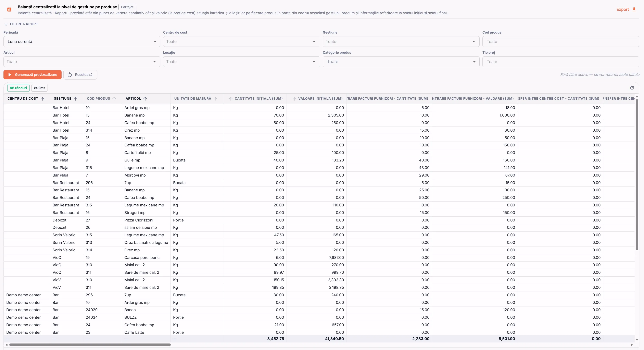Click the Orez basmati cu legume cell
This screenshot has height=350, width=644.
click(146, 242)
